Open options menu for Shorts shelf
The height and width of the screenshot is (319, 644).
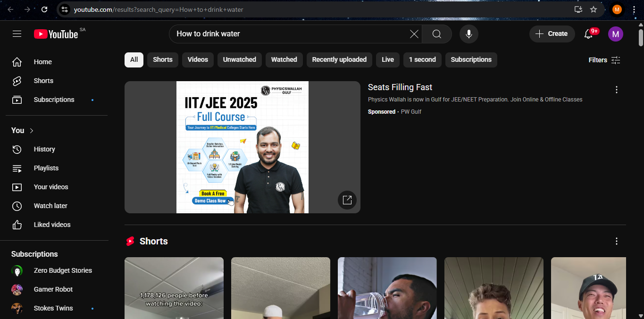pos(616,241)
